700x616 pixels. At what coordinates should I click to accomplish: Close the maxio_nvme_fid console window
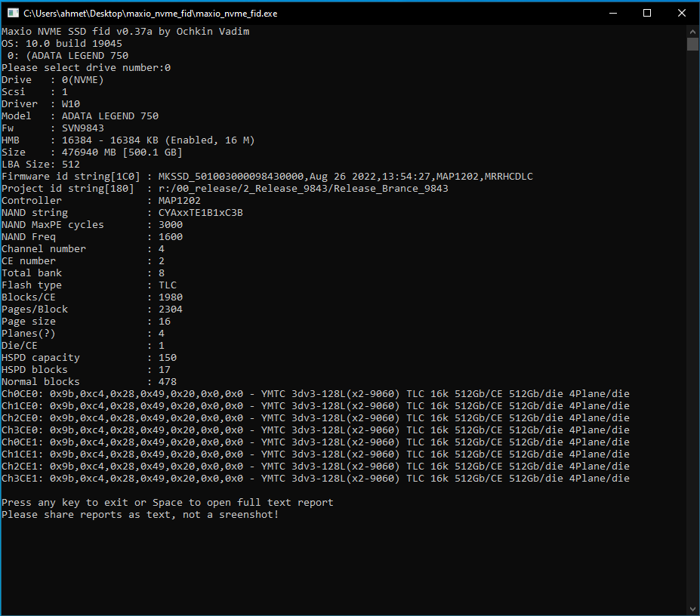pos(682,14)
